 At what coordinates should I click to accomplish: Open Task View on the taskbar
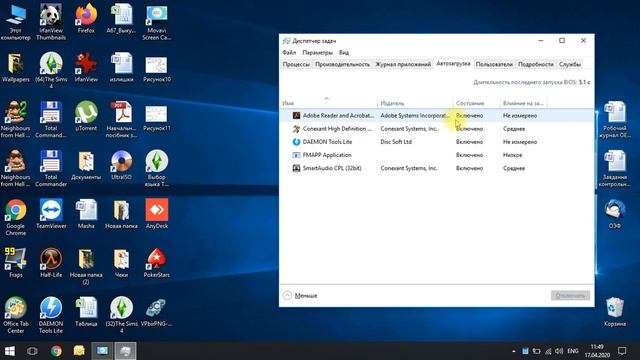[32, 351]
